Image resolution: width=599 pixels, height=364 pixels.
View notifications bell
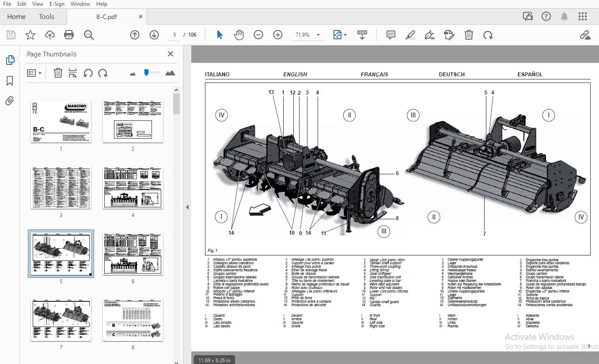click(x=564, y=17)
